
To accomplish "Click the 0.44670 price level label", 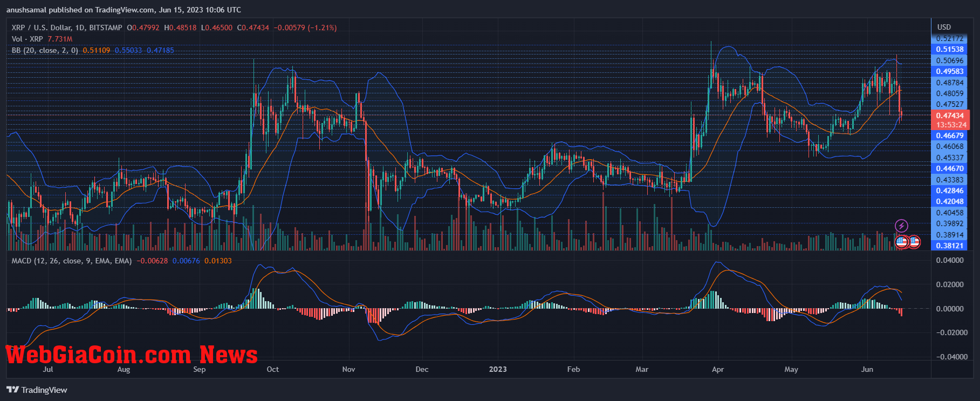I will tap(949, 168).
